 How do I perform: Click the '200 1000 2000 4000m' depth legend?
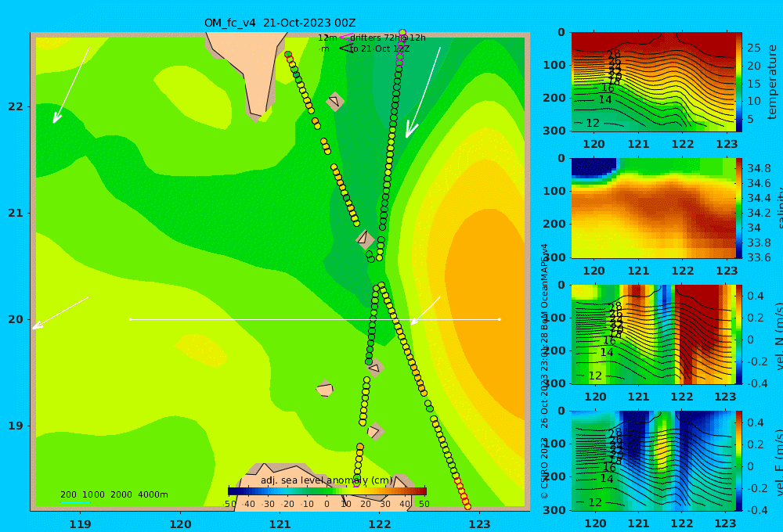114,494
